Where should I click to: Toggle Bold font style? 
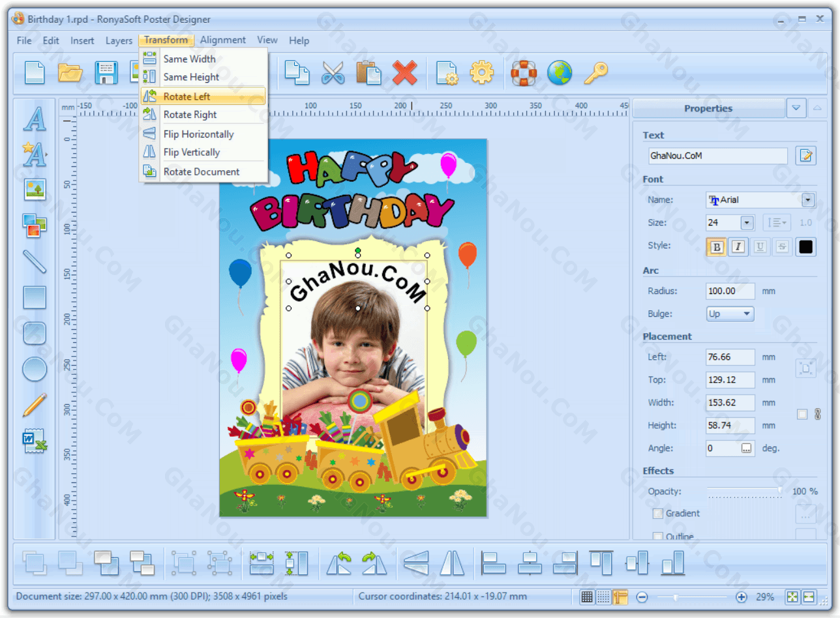(x=717, y=246)
